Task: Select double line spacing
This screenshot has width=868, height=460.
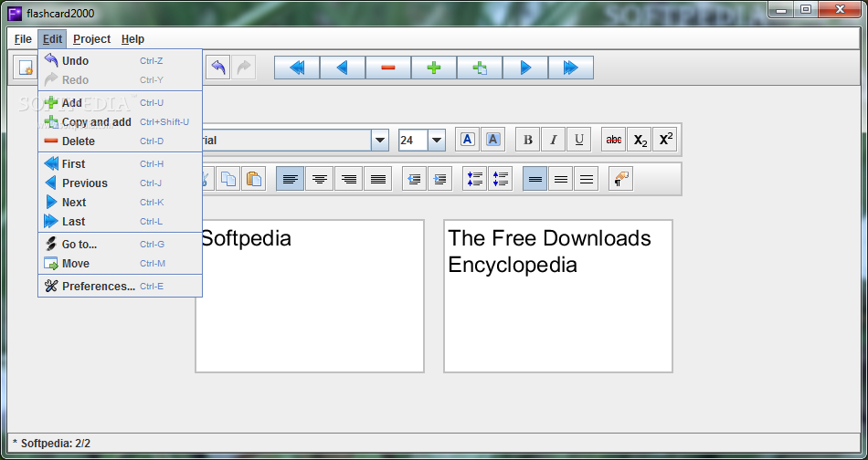Action: click(x=587, y=179)
